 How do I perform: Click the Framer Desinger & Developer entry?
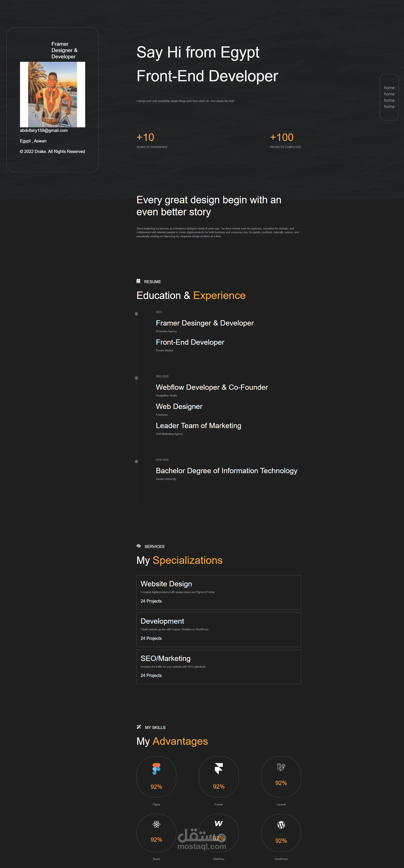tap(205, 323)
